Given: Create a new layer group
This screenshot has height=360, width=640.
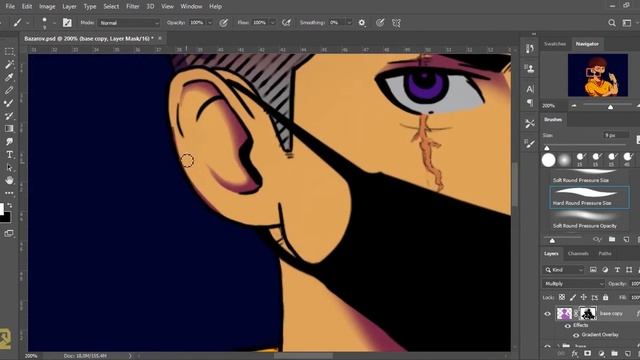Looking at the screenshot, I should (x=614, y=353).
